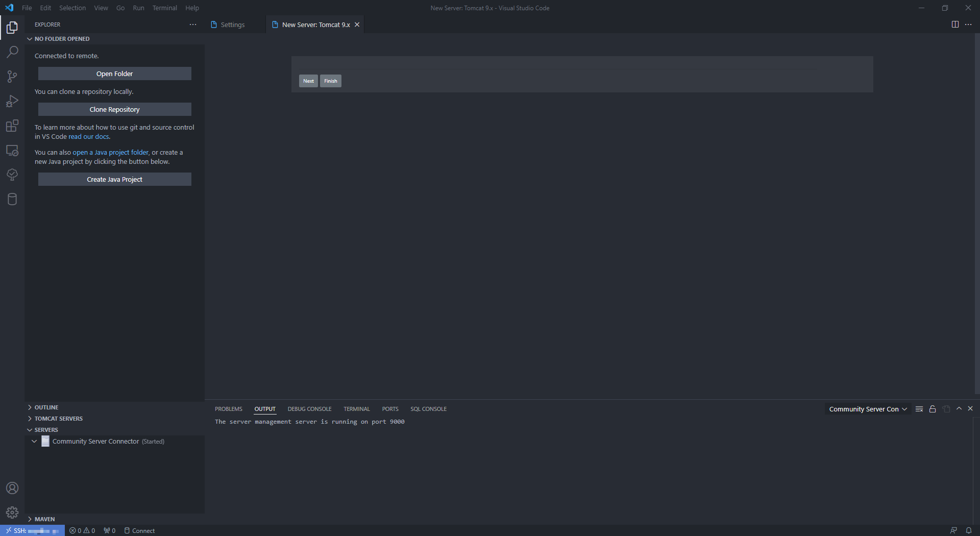Click the notifications bell in status bar
The width and height of the screenshot is (980, 536).
[x=968, y=530]
